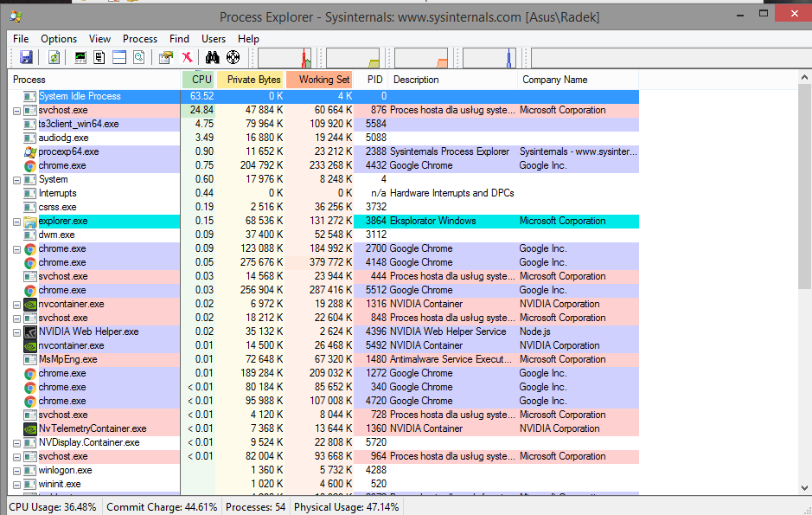Open the View menu
This screenshot has height=515, width=812.
tap(99, 39)
